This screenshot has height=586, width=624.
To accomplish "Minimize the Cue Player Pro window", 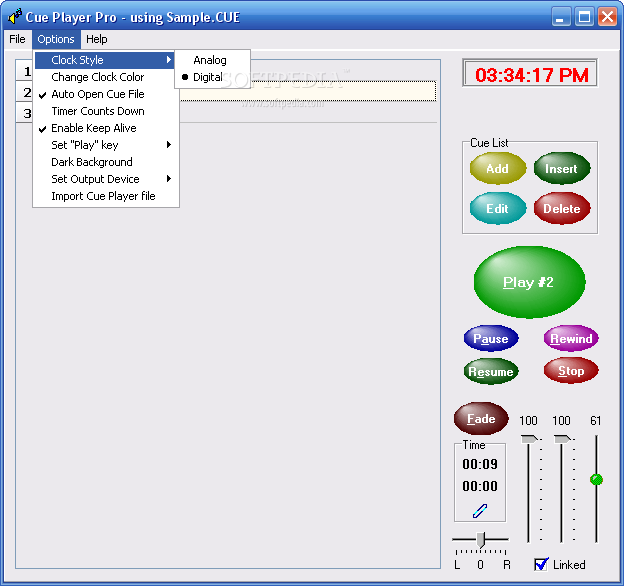I will coord(561,17).
